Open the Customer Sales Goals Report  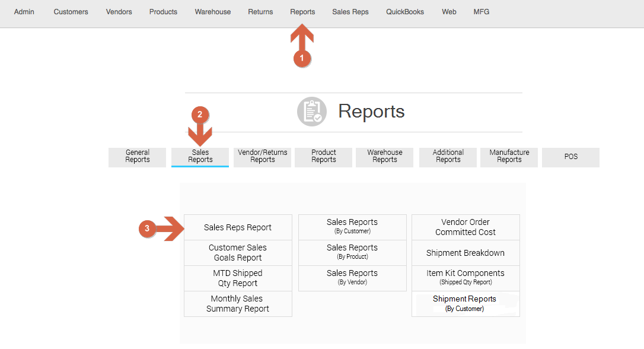pos(238,253)
